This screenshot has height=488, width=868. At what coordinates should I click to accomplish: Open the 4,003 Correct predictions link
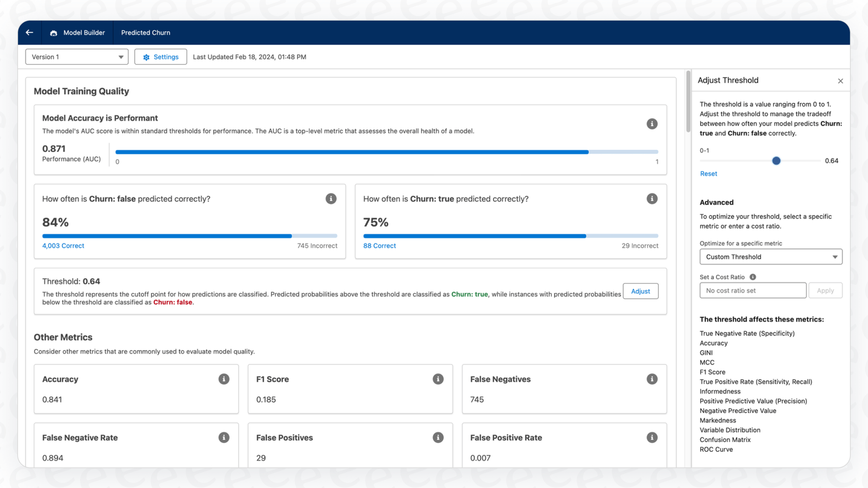pos(63,245)
